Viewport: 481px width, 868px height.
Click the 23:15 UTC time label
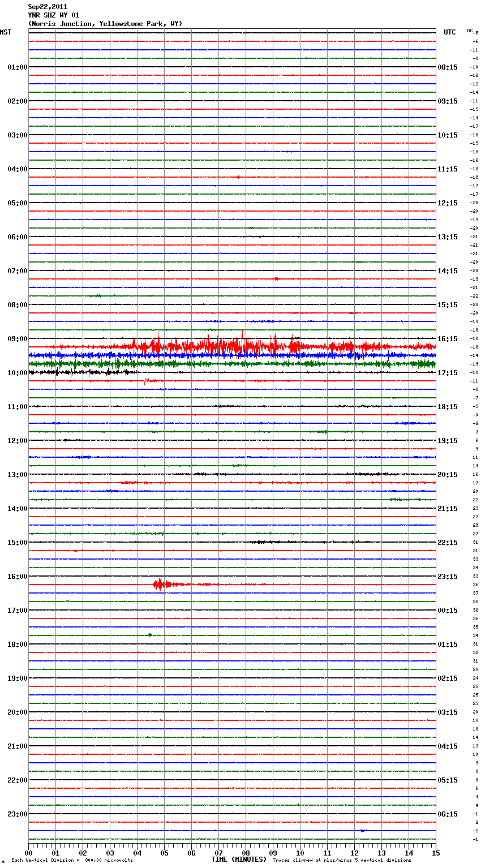[448, 577]
